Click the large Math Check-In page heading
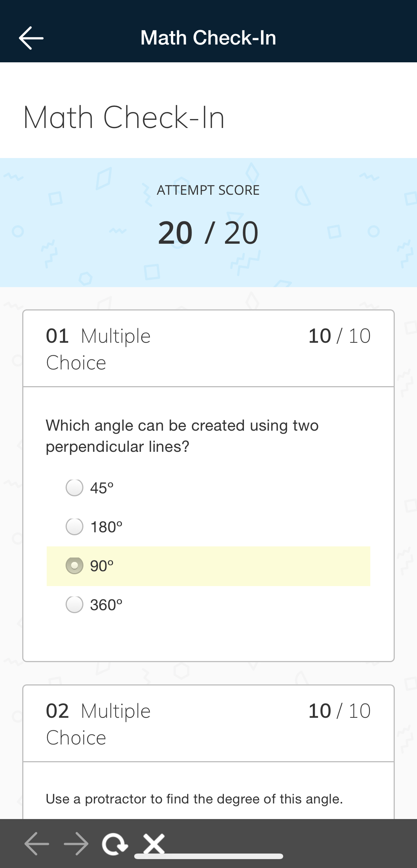 124,118
